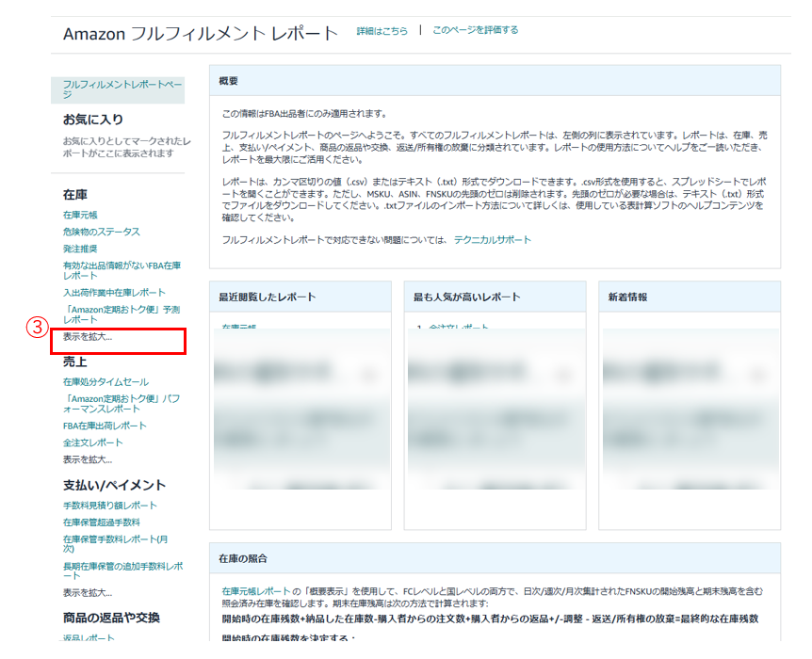Open the 在庫元帳 report link
The height and width of the screenshot is (659, 812).
(x=80, y=215)
